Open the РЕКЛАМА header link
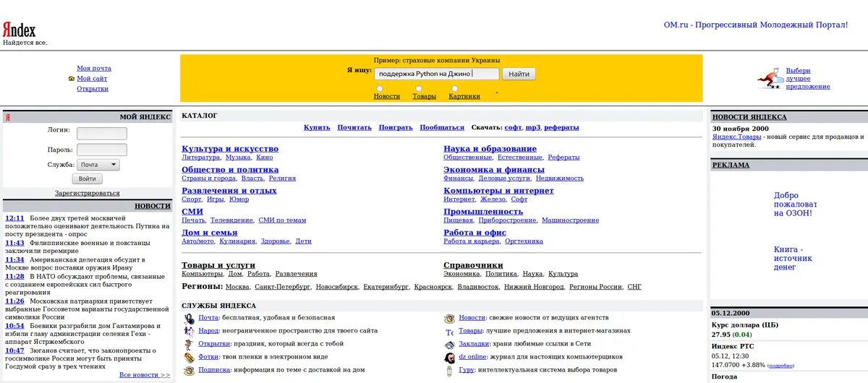This screenshot has width=868, height=383. tap(731, 165)
